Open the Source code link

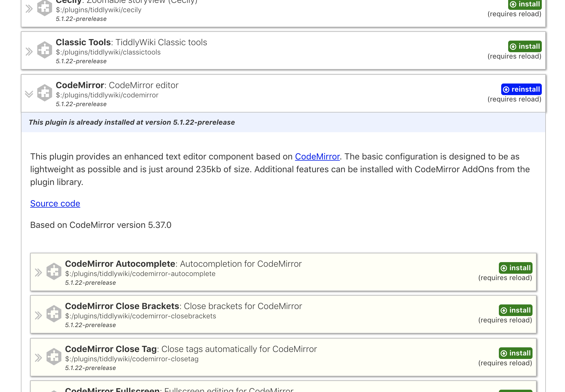55,204
